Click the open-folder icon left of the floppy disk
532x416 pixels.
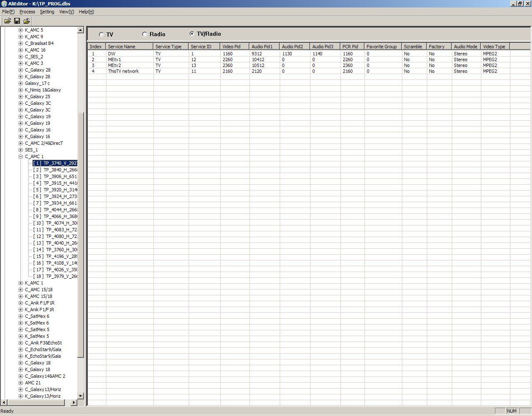coord(7,21)
